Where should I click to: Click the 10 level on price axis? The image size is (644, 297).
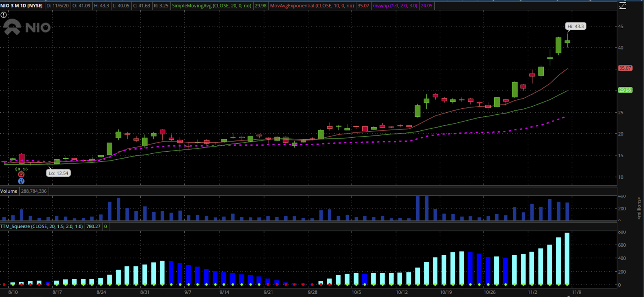pos(621,177)
